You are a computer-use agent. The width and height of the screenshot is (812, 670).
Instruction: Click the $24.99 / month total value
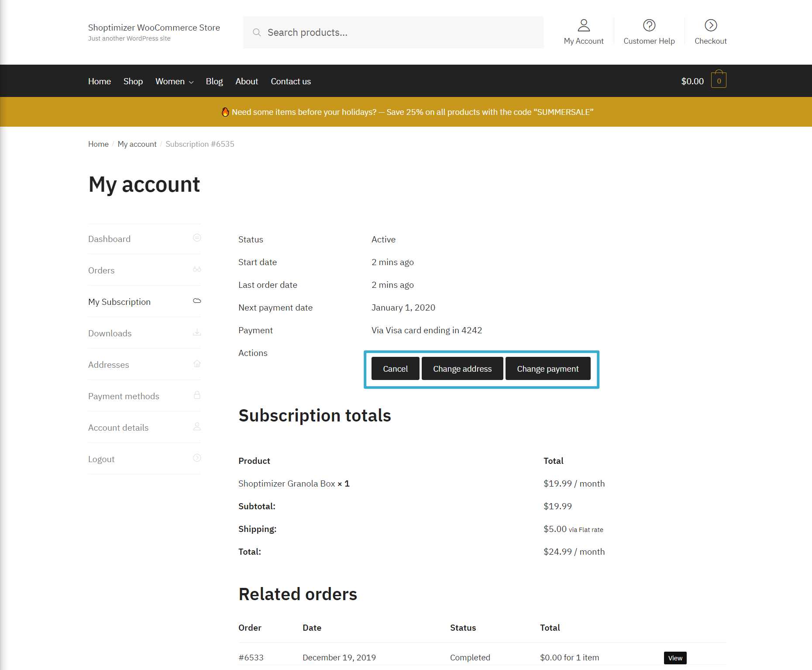(574, 552)
